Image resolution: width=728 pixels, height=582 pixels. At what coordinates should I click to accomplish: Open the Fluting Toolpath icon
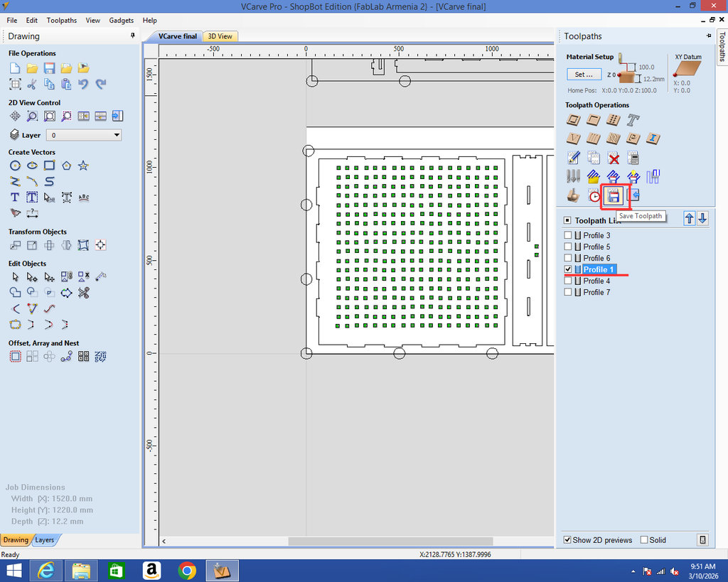point(593,139)
